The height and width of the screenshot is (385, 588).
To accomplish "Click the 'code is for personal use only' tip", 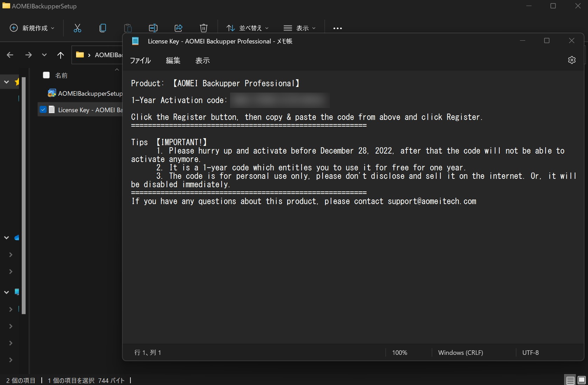I will coord(354,180).
